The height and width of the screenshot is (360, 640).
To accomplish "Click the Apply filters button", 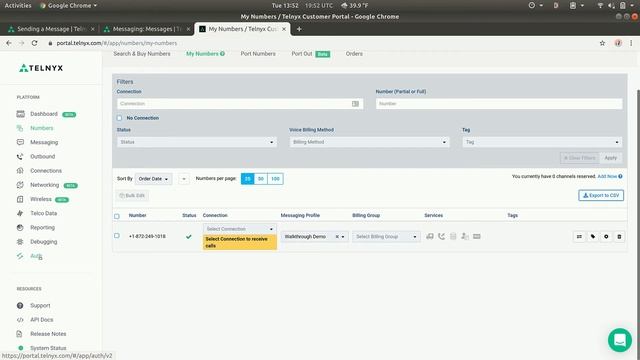I will pos(611,158).
